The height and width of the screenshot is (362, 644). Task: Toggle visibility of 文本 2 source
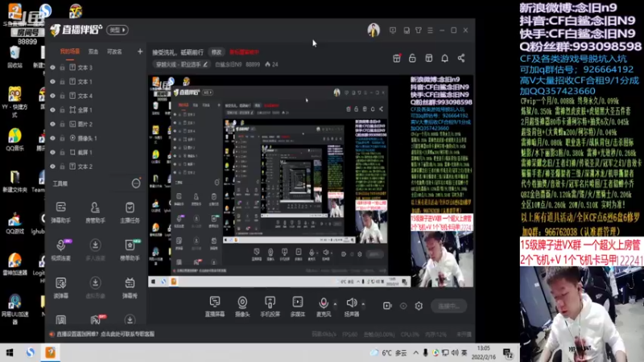(52, 167)
